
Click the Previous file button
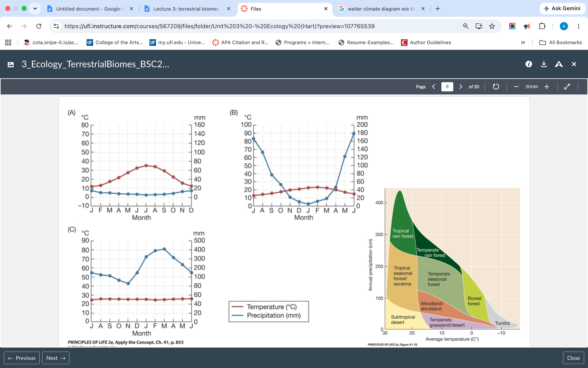click(x=22, y=358)
